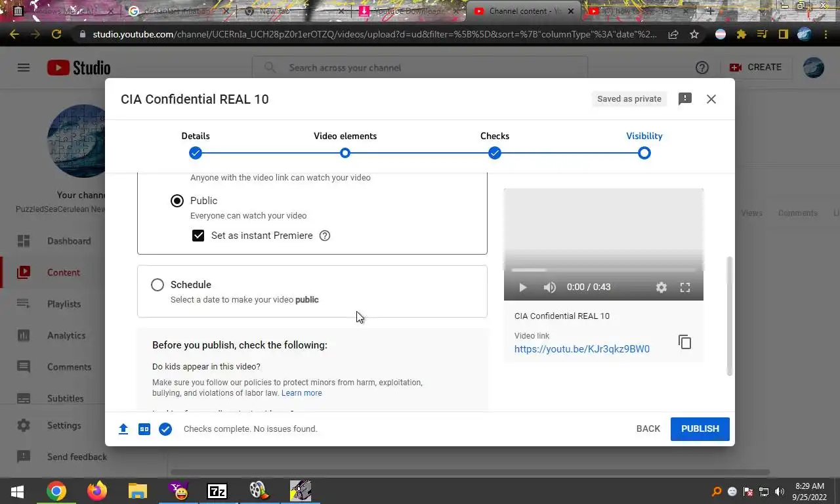
Task: Open browser extensions puzzle icon
Action: click(x=742, y=35)
